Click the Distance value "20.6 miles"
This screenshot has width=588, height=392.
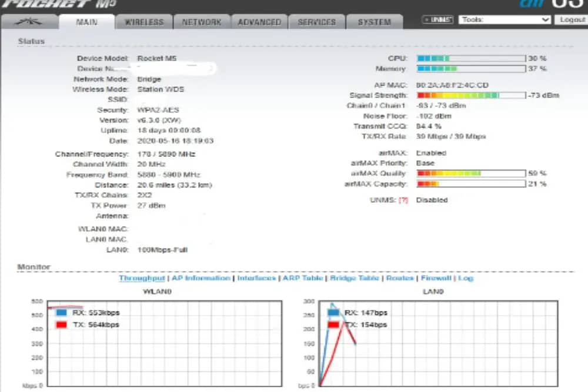click(x=175, y=185)
